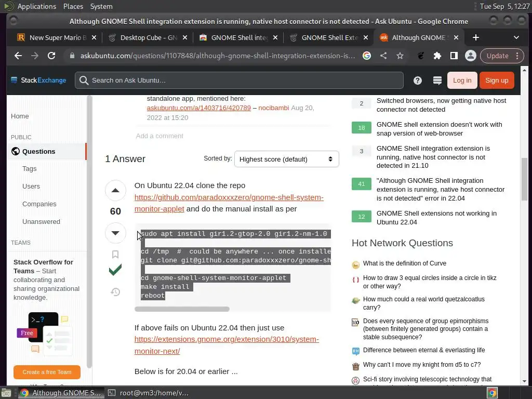Open the System menu
Viewport: 532px width, 399px height.
(101, 6)
